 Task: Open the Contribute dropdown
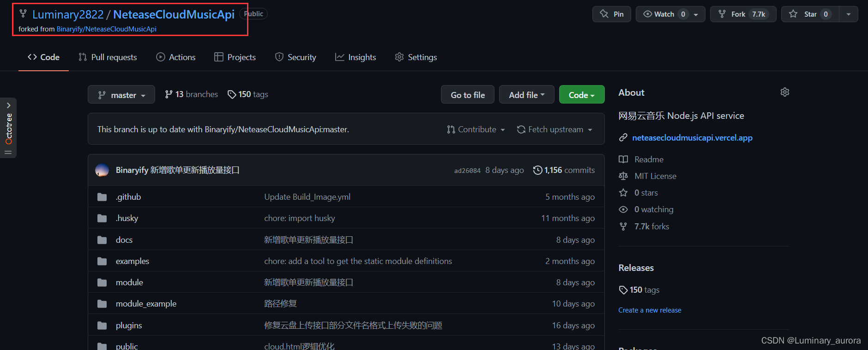[x=476, y=129]
